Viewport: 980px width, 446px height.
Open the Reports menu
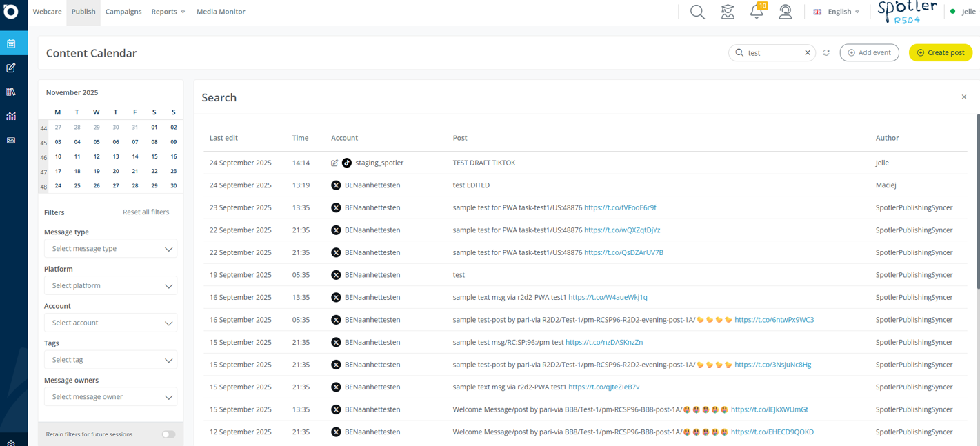point(168,12)
